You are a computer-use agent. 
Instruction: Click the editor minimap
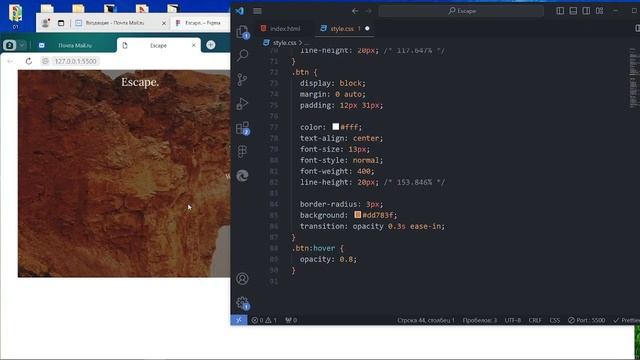pos(633,78)
